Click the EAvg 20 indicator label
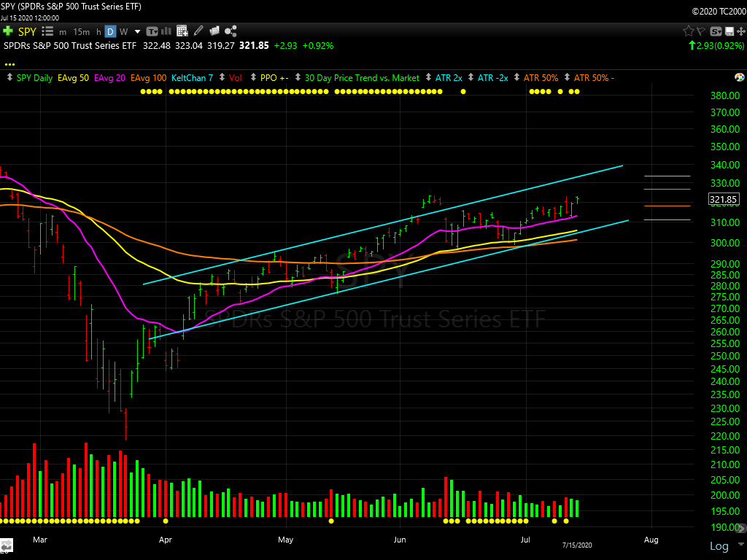Screen dimensions: 747x560 point(109,77)
